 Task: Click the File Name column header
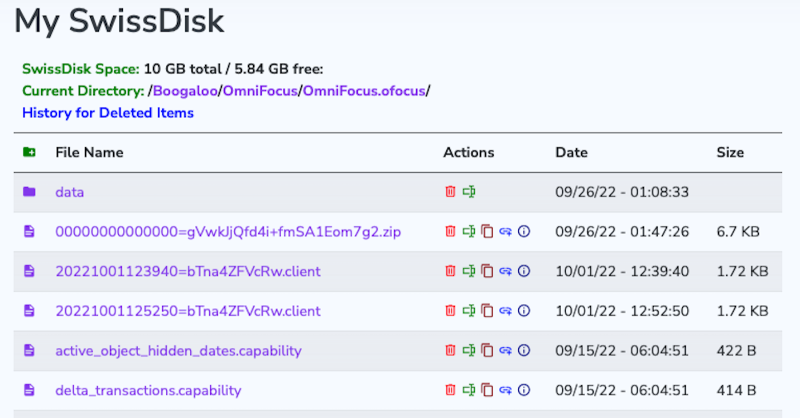(x=89, y=152)
